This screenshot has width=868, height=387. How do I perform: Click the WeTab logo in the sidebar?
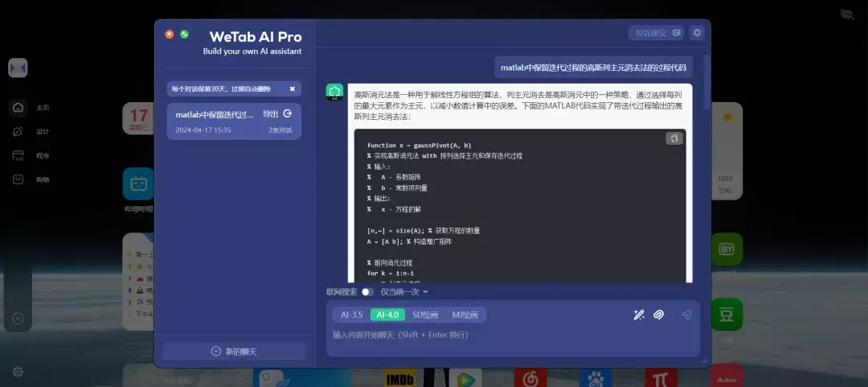pos(18,68)
